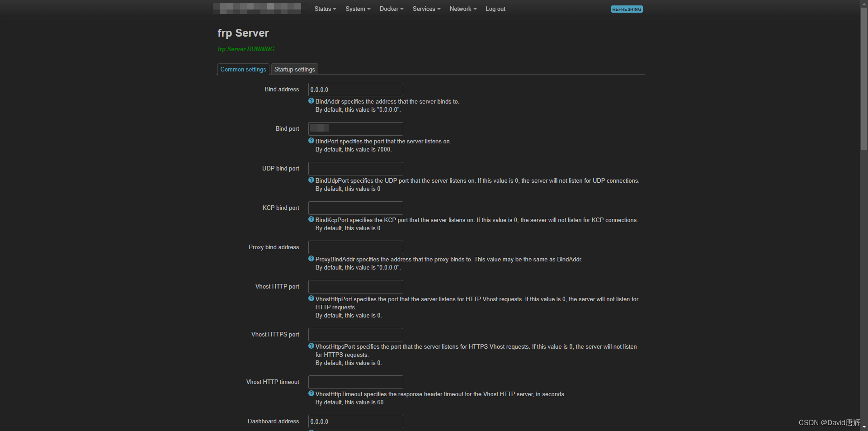This screenshot has height=431, width=868.
Task: Focus the Bind port input field
Action: click(x=355, y=129)
